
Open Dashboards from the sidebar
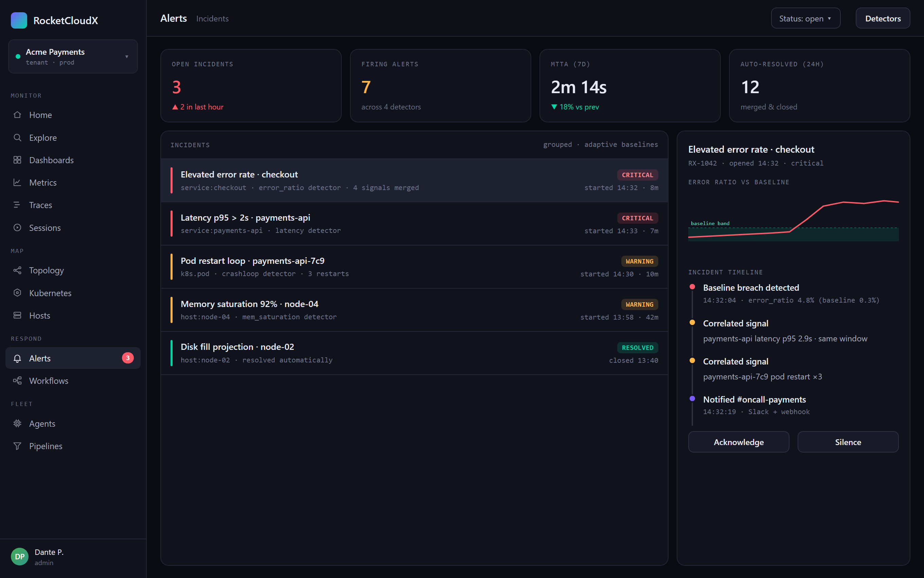[73, 160]
